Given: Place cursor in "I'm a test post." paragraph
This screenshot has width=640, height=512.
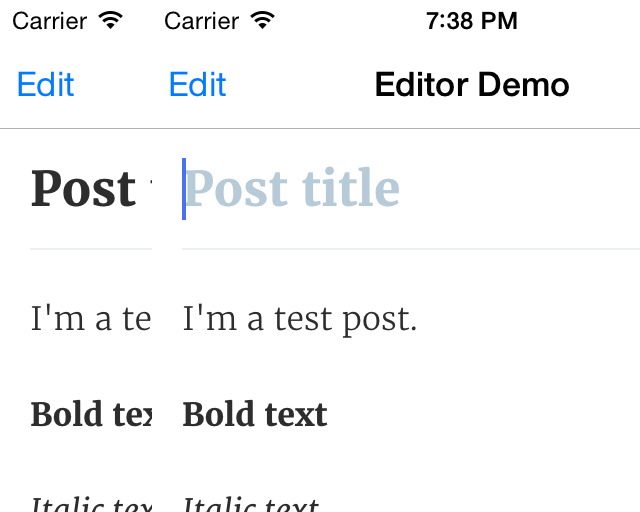Looking at the screenshot, I should (300, 319).
